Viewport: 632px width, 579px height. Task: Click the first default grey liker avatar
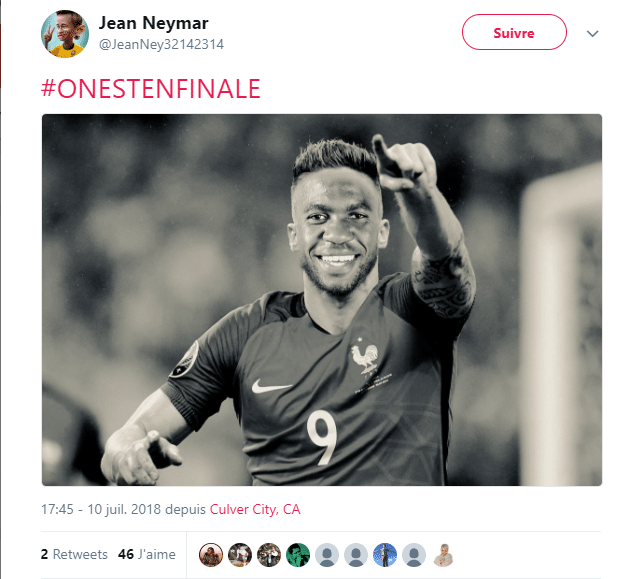tap(327, 554)
